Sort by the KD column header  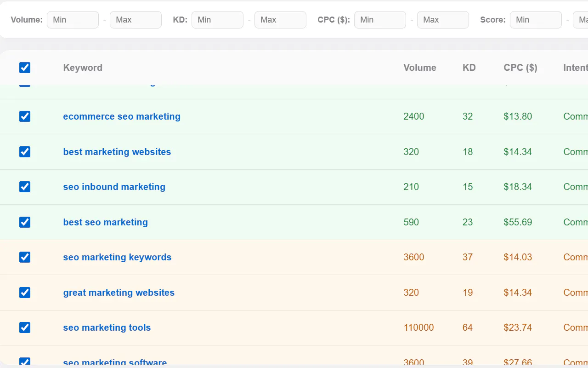point(469,68)
